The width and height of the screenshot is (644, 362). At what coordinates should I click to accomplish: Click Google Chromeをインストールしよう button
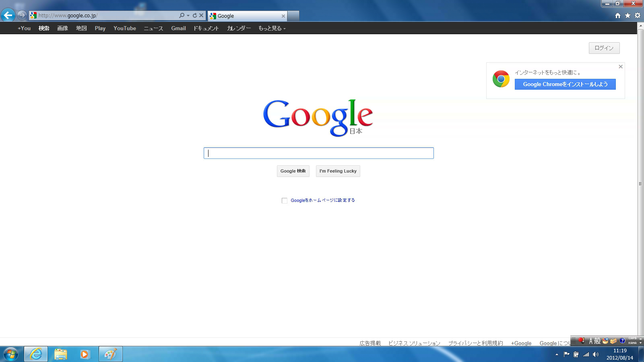[565, 84]
